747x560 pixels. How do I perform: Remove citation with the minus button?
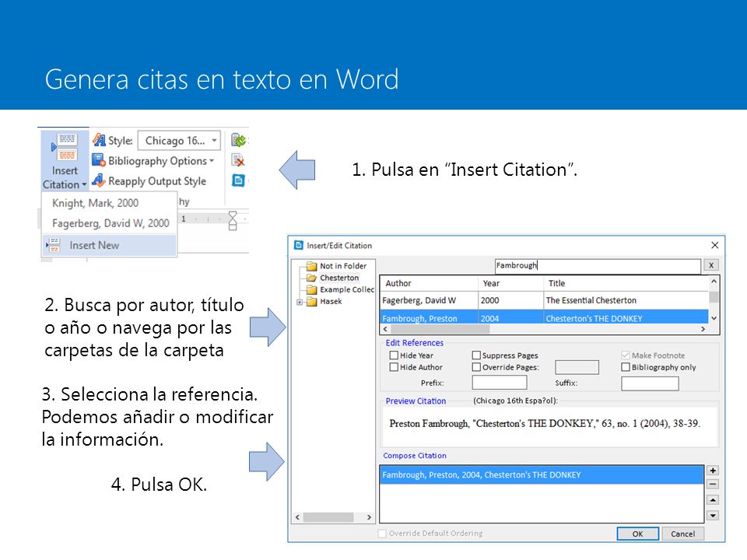tap(713, 485)
